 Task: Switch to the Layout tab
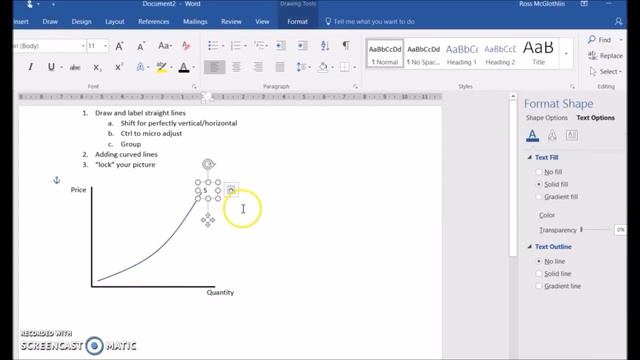click(x=115, y=22)
